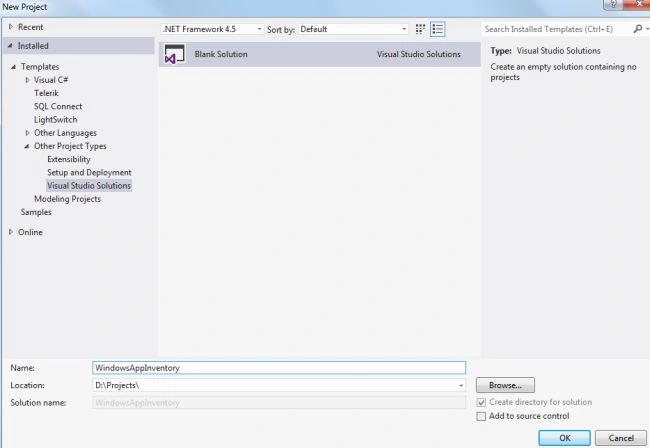Open the Location path dropdown arrow
This screenshot has width=650, height=448.
tap(461, 385)
